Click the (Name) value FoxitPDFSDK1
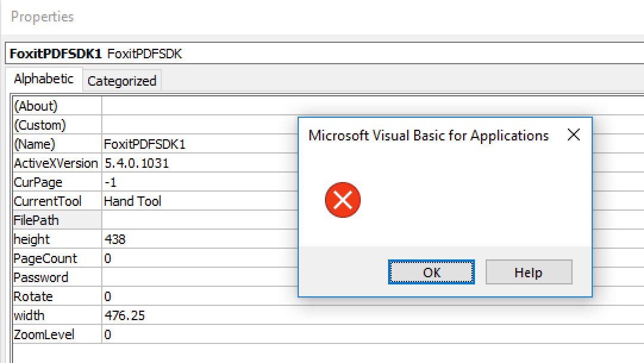The width and height of the screenshot is (644, 363). pyautogui.click(x=145, y=144)
